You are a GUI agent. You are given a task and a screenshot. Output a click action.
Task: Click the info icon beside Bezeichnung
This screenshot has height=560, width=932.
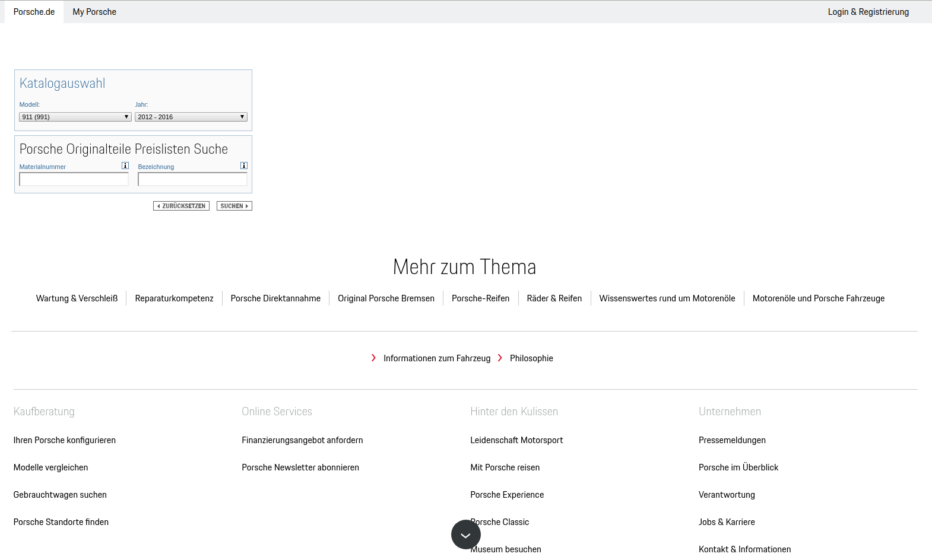coord(244,166)
